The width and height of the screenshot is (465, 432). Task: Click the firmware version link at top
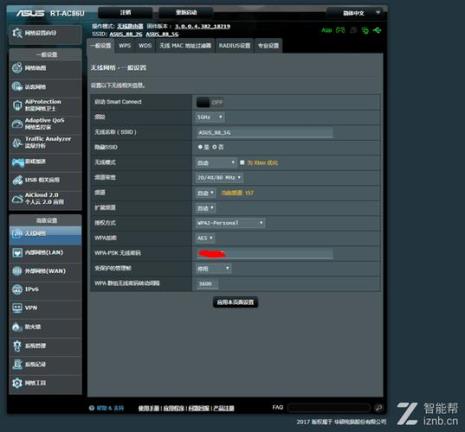[x=203, y=26]
